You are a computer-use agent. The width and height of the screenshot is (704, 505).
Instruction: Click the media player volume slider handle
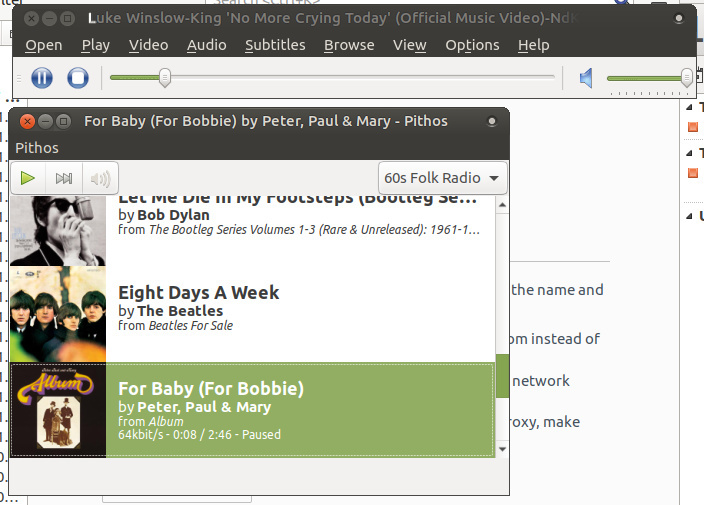[x=686, y=78]
